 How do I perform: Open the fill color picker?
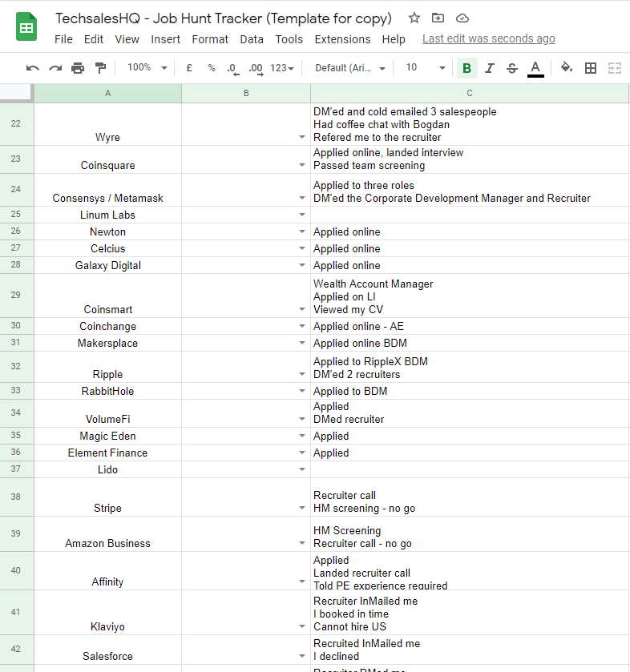pos(567,68)
